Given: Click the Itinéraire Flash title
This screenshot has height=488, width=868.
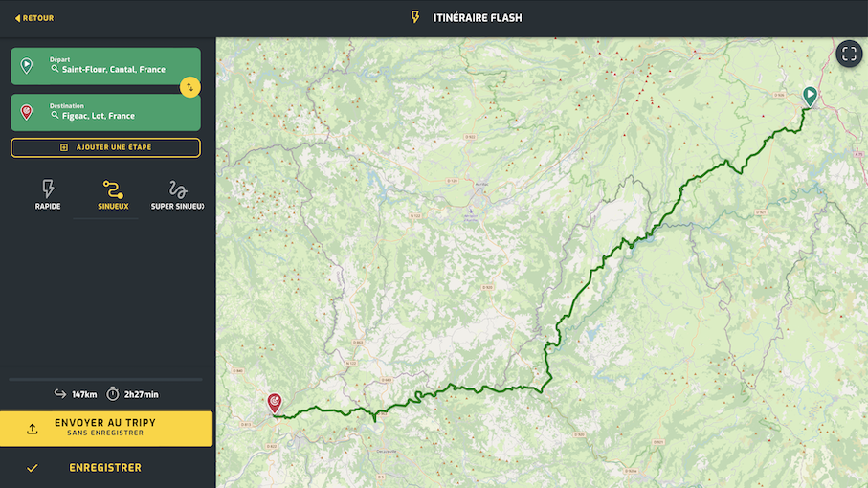Looking at the screenshot, I should pos(477,18).
